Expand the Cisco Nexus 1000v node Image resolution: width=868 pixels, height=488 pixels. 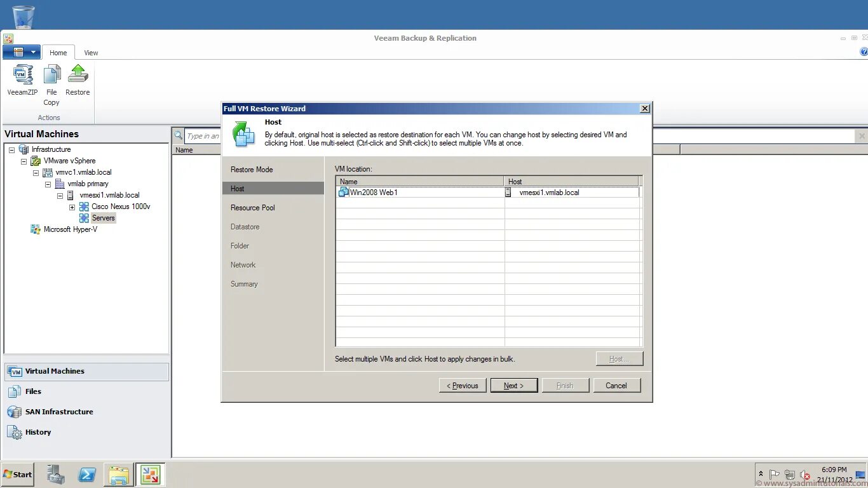pyautogui.click(x=72, y=207)
